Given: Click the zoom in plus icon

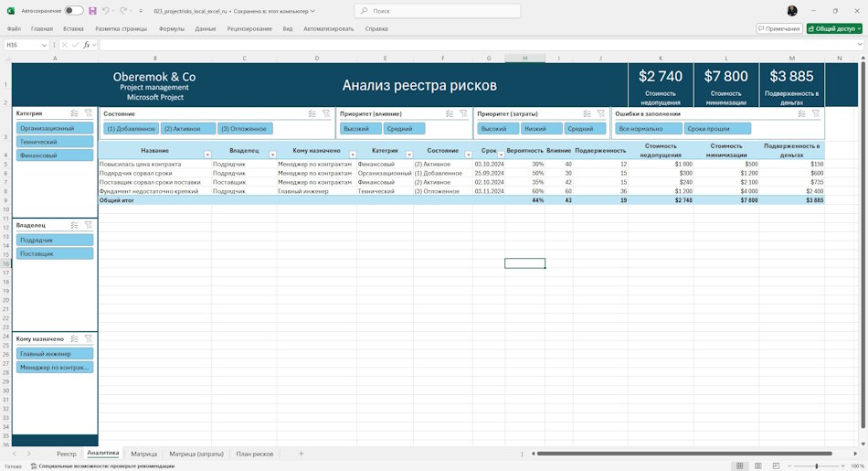Looking at the screenshot, I should tap(843, 466).
